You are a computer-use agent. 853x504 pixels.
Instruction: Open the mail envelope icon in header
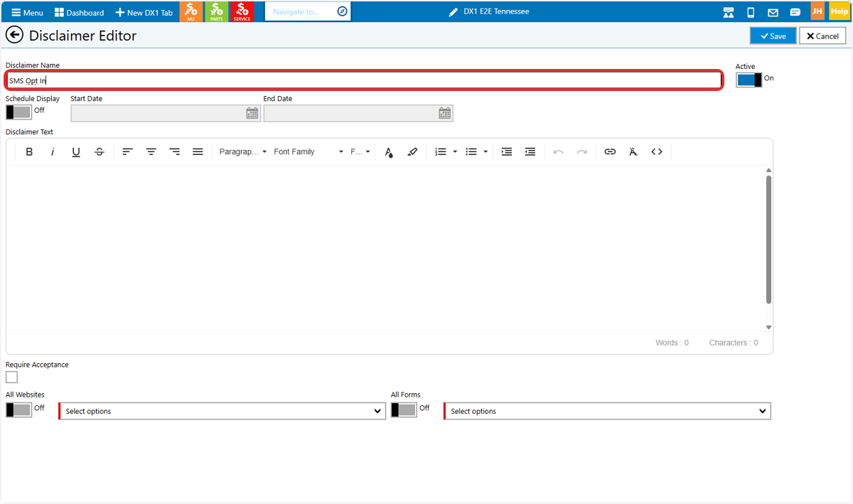point(773,12)
